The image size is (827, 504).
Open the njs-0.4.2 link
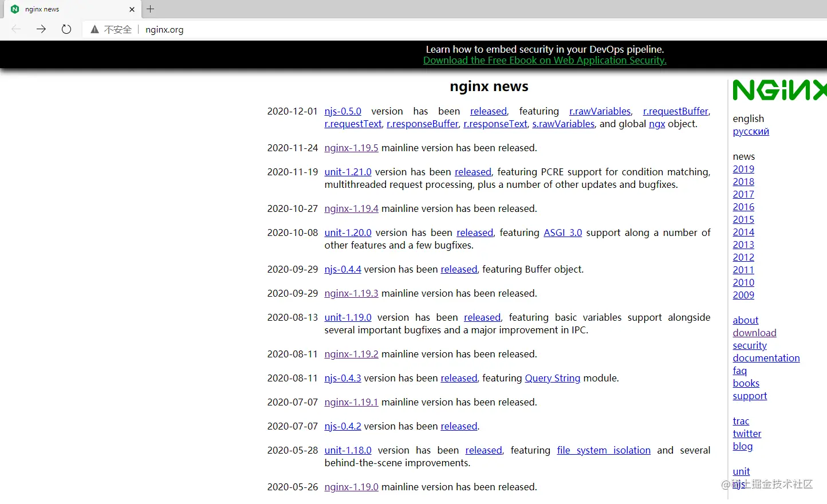(342, 427)
